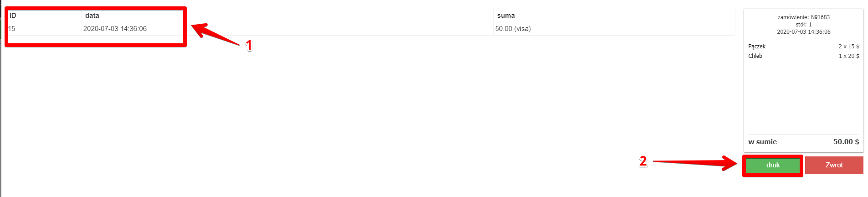868x197 pixels.
Task: Click date cell 2020-07-03 14:36:06 in table
Action: click(x=115, y=29)
